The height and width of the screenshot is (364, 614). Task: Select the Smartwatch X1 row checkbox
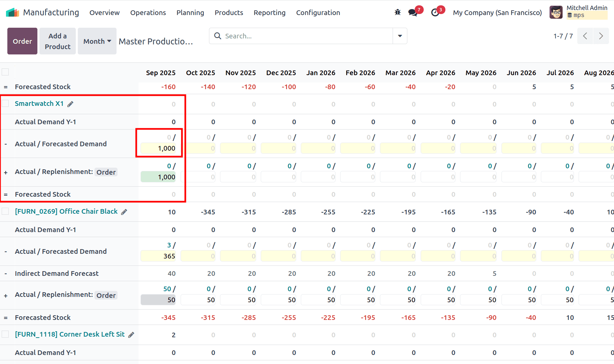5,103
